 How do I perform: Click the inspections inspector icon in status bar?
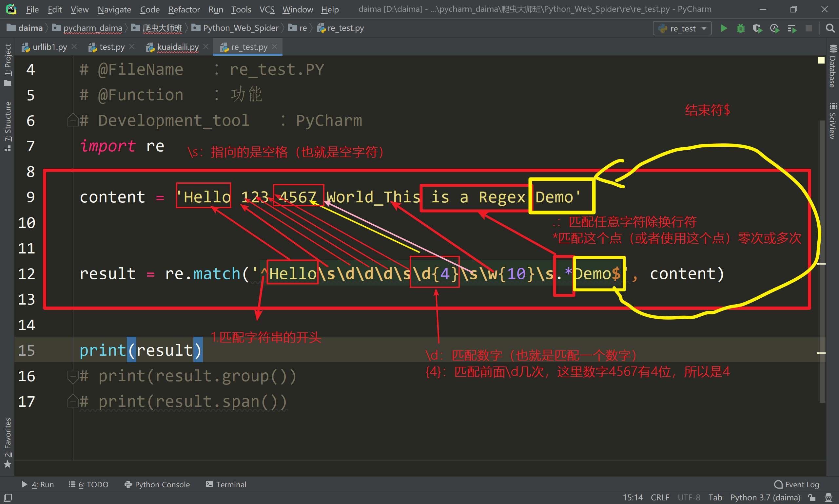click(x=829, y=497)
